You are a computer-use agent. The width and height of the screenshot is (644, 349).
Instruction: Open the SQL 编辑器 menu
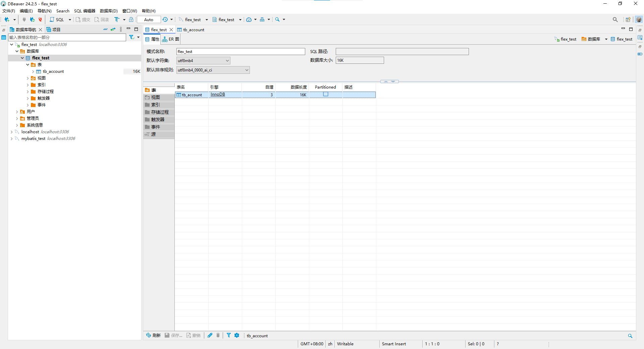tap(85, 11)
